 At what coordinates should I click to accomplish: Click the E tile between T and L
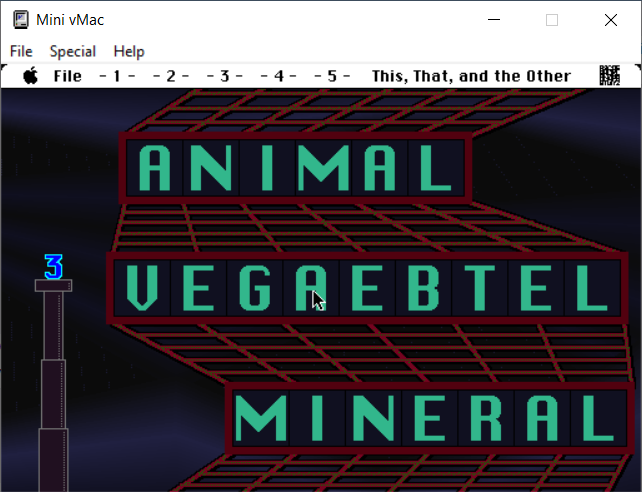point(536,288)
